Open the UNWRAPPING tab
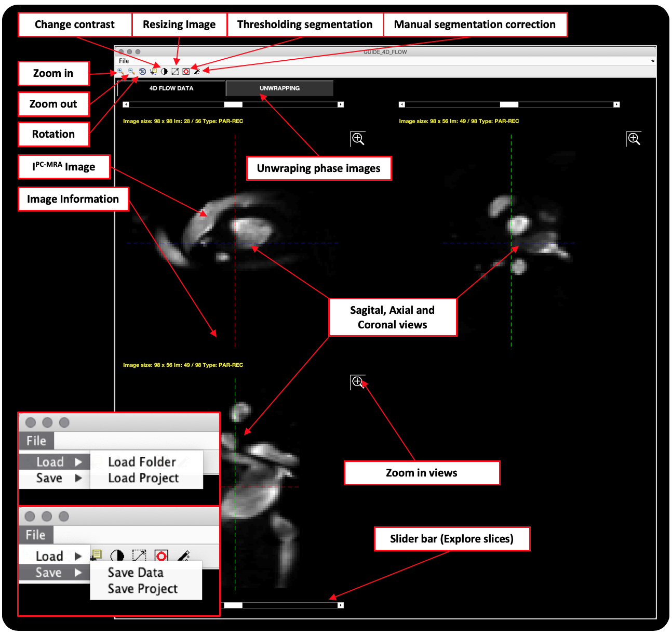The image size is (672, 635). [279, 88]
